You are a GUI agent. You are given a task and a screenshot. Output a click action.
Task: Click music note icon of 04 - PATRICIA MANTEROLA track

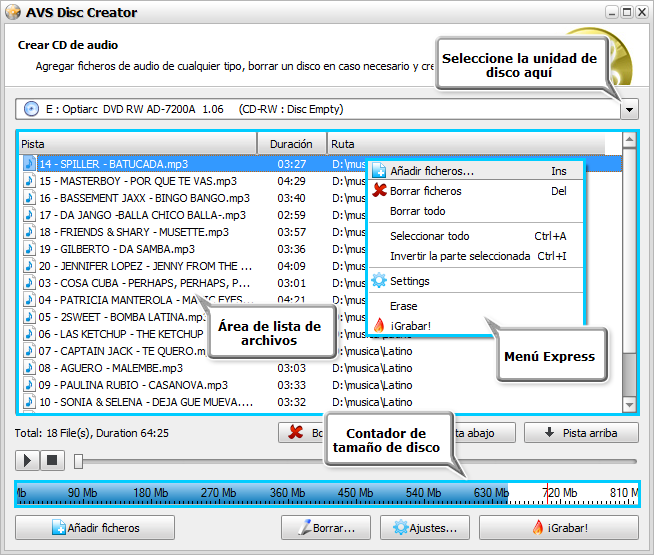pyautogui.click(x=29, y=300)
